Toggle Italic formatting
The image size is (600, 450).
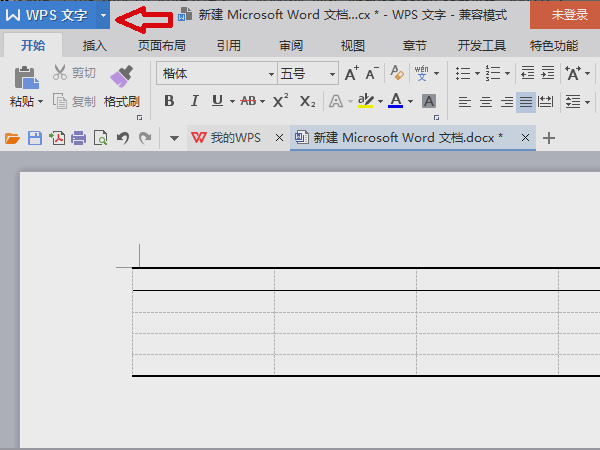click(x=194, y=101)
